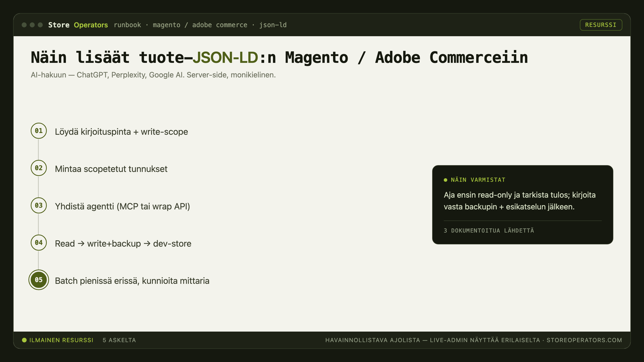Click 'Mintaa scopetetut tunnukset' step
The height and width of the screenshot is (362, 644).
tap(111, 169)
